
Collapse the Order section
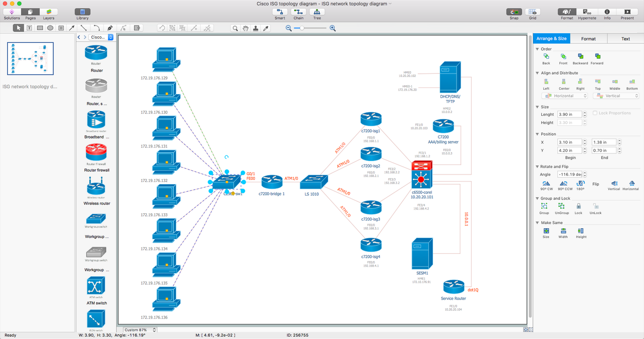coord(538,49)
